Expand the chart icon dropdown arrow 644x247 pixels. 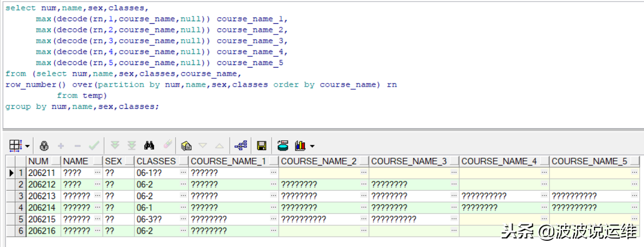[312, 146]
